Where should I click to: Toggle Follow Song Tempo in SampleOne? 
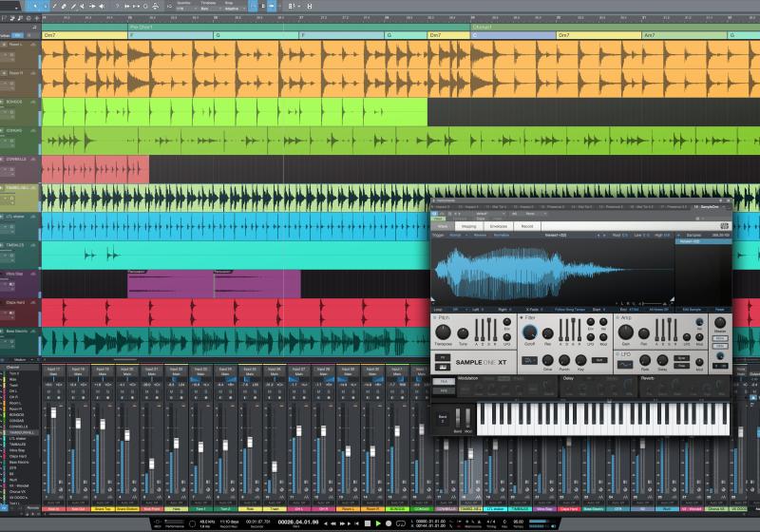coord(570,309)
